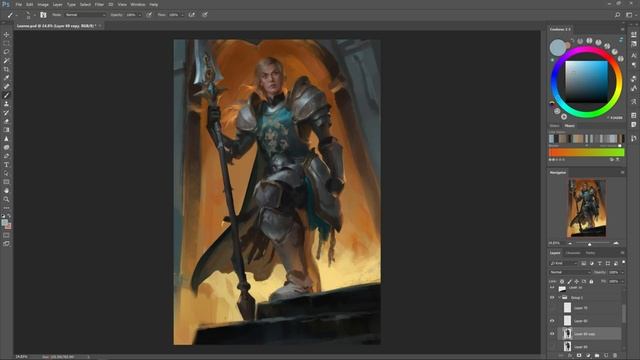Select the Pen tool
Image resolution: width=640 pixels, height=360 pixels.
6,156
